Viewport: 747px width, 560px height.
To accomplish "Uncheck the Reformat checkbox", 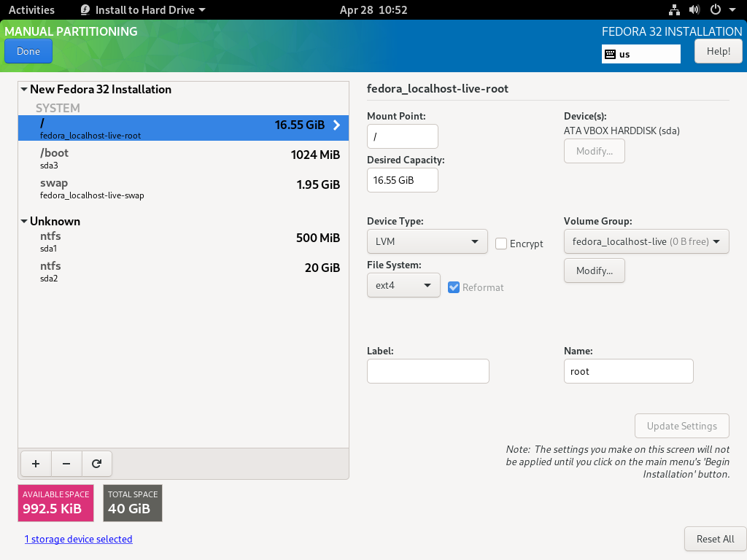I will coord(454,287).
